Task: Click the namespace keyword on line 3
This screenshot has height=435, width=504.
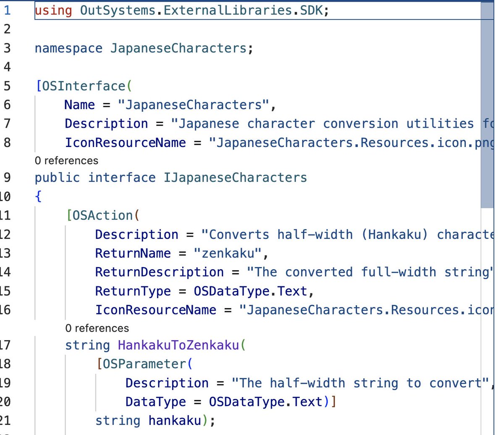Action: tap(67, 48)
